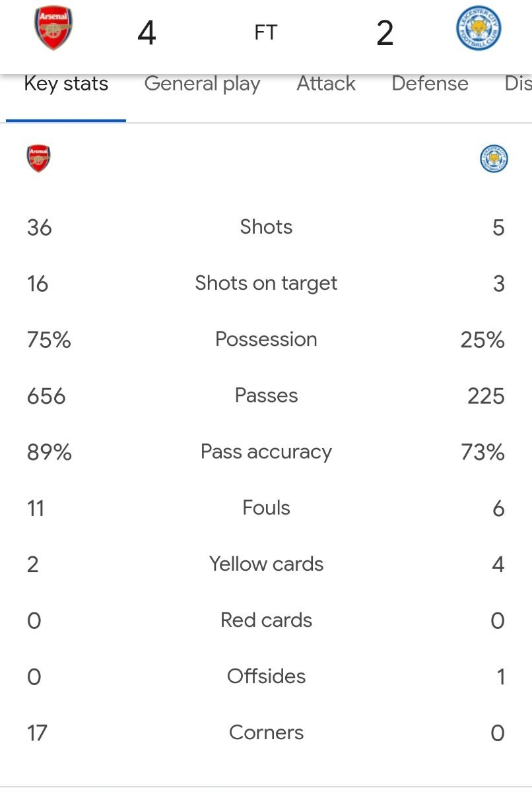
Task: Select the Shots stat row label
Action: pos(266,227)
